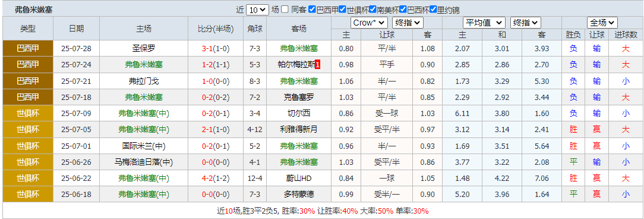Select the date 25-07-28
The width and height of the screenshot is (644, 219).
(77, 49)
